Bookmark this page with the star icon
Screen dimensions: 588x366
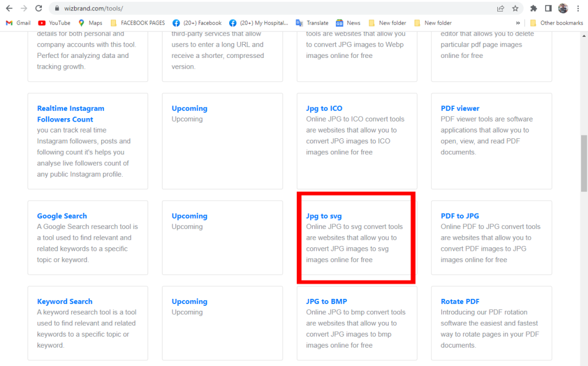point(515,9)
